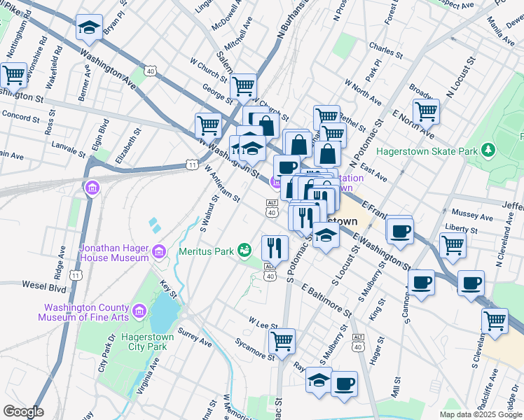Image resolution: width=524 pixels, height=420 pixels.
Task: Click the Sycamore St label
Action: coord(255,349)
